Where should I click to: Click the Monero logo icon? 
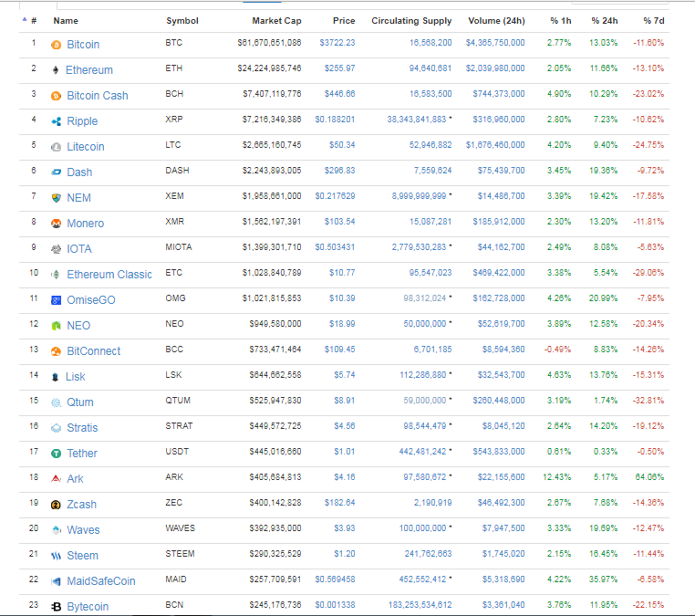tap(56, 224)
